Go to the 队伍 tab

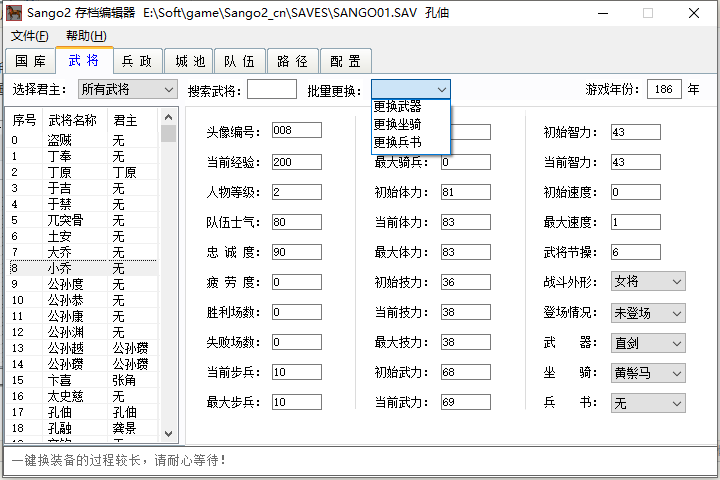click(x=239, y=61)
